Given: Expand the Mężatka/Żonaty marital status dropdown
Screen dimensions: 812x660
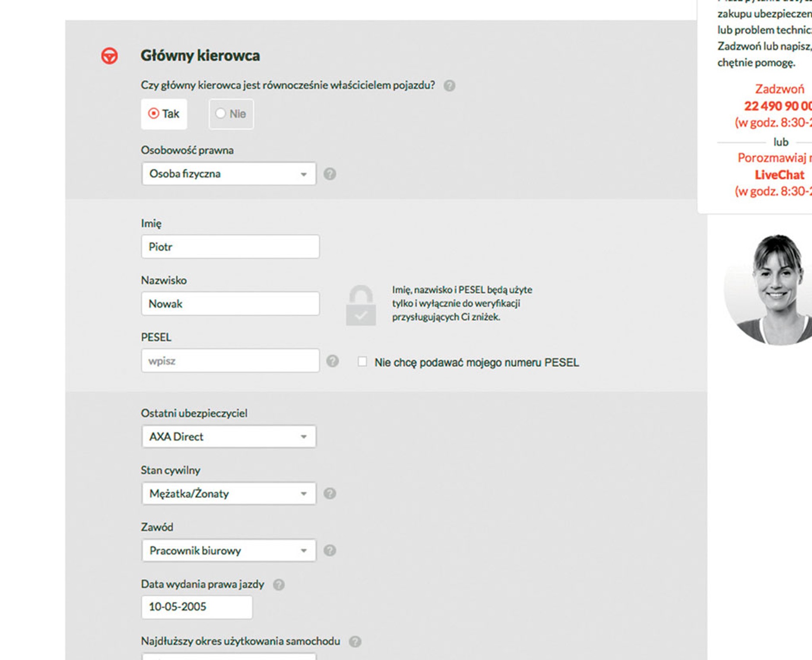Looking at the screenshot, I should pos(228,494).
